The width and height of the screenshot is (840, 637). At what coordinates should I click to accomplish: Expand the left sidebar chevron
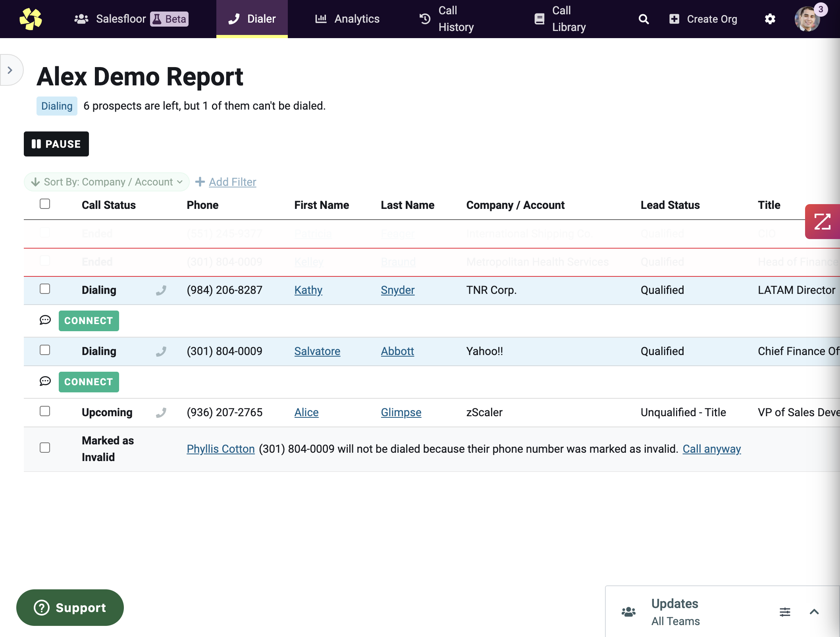[x=10, y=70]
